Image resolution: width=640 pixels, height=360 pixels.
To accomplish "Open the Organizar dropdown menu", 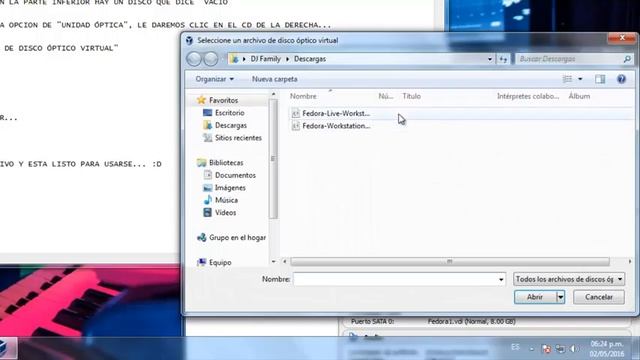I will [x=214, y=79].
